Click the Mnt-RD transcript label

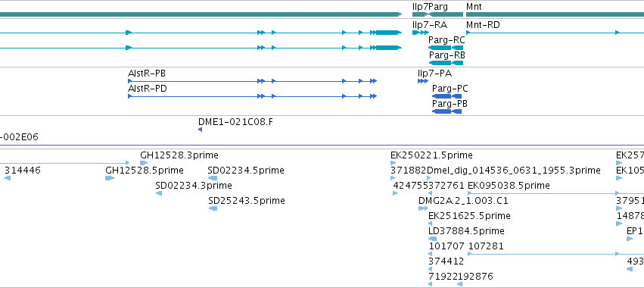pyautogui.click(x=483, y=25)
